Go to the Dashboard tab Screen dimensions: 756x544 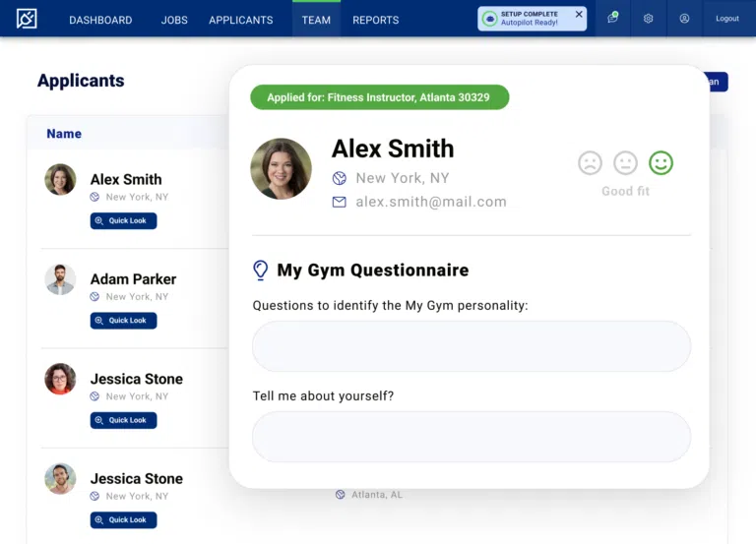pos(100,20)
